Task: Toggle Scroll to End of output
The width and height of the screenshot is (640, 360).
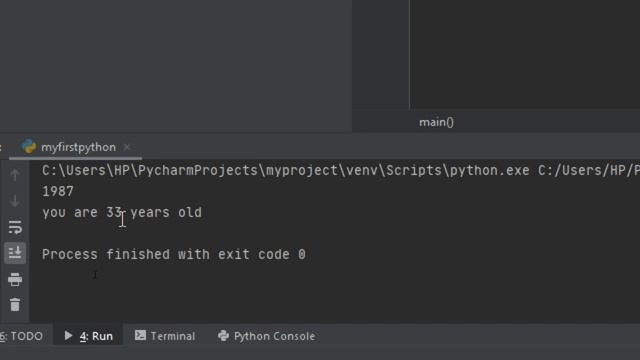Action: (15, 253)
